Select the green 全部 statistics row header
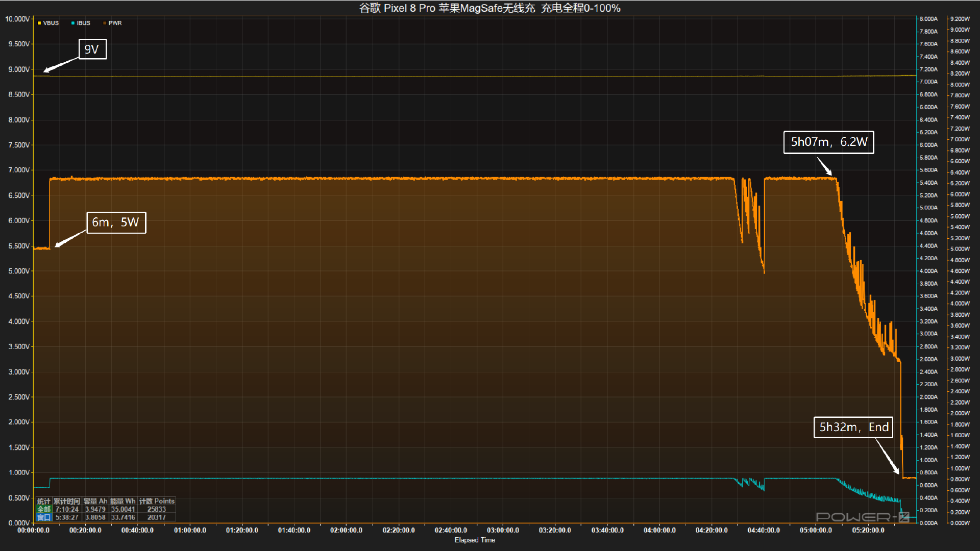 [x=44, y=509]
